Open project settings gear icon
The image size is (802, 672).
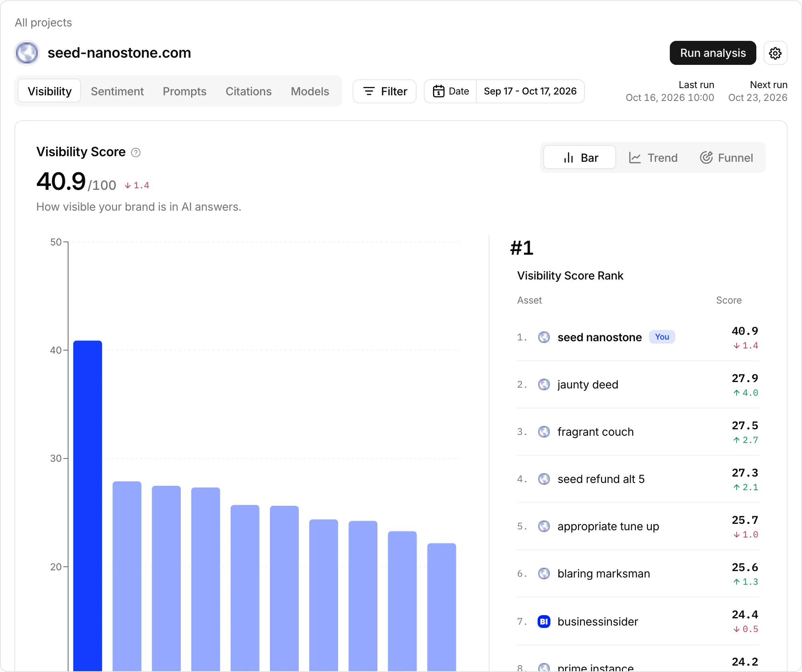775,53
